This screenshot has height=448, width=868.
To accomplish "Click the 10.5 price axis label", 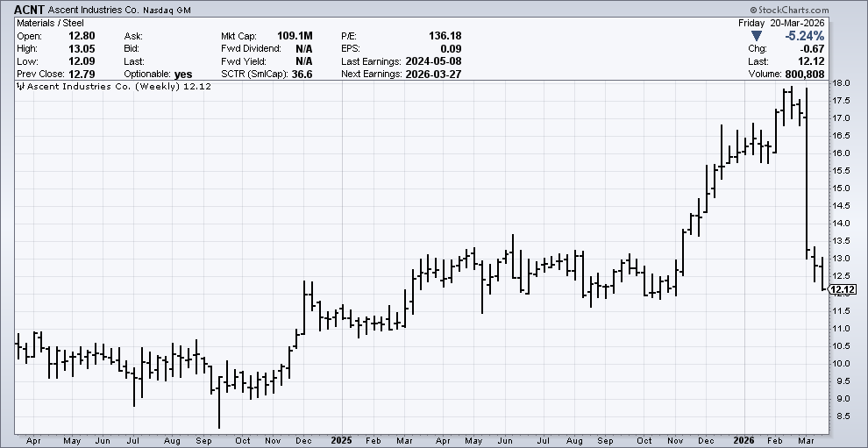I will [x=842, y=346].
